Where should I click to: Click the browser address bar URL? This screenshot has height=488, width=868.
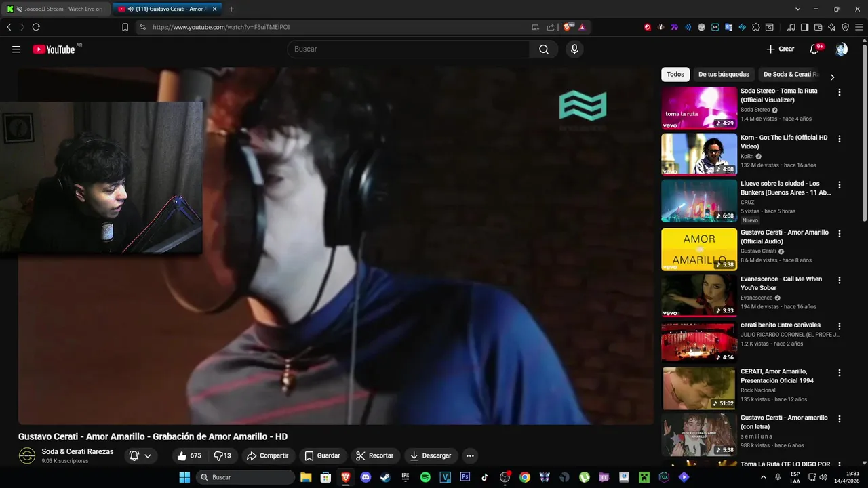pos(221,27)
